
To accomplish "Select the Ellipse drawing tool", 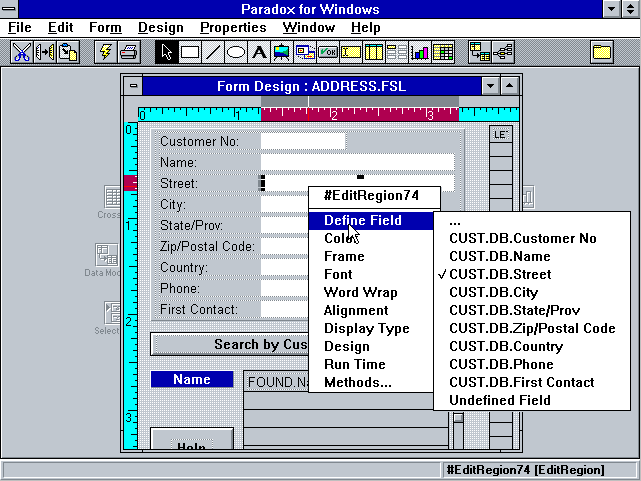I will coord(235,52).
